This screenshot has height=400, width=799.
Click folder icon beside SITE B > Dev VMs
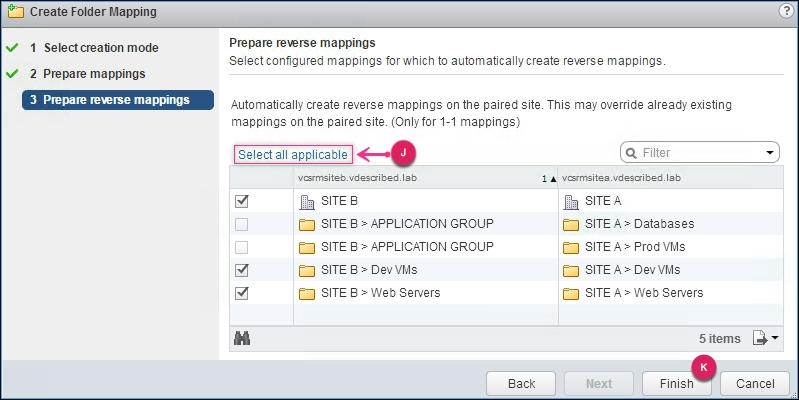pyautogui.click(x=307, y=271)
